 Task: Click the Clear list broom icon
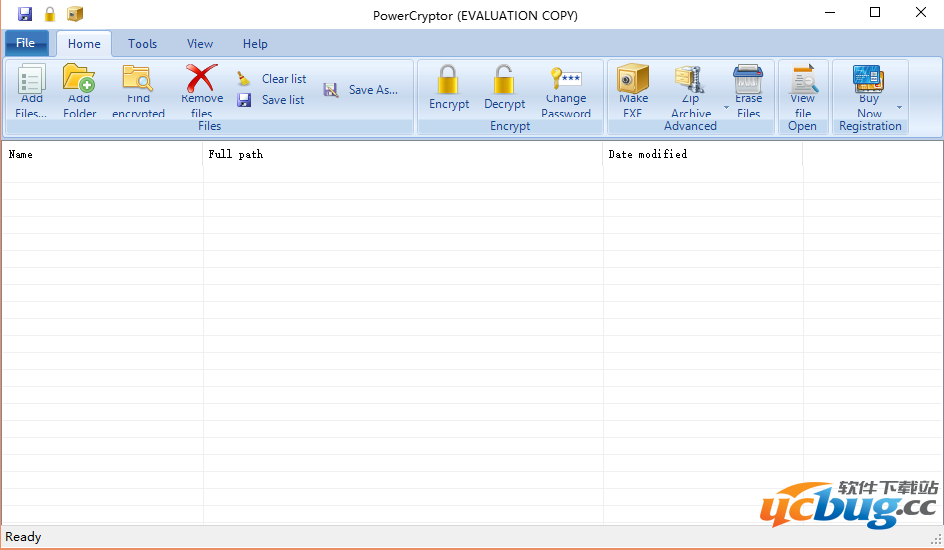click(244, 79)
